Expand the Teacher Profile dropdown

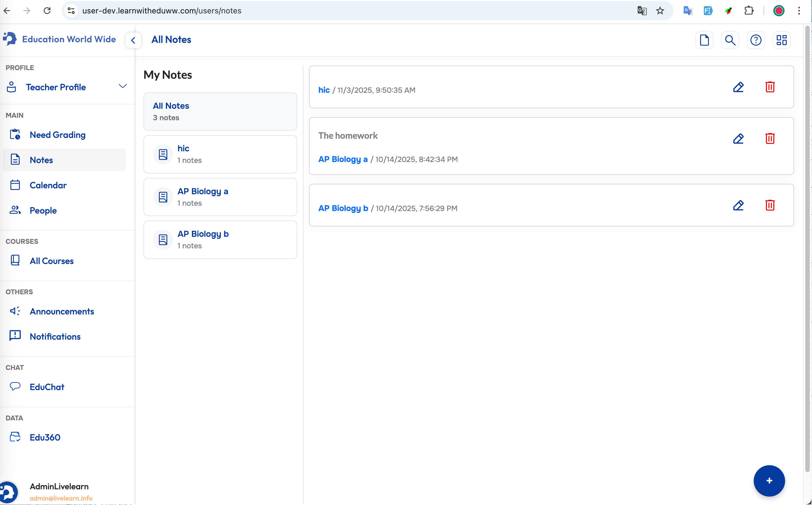[122, 87]
